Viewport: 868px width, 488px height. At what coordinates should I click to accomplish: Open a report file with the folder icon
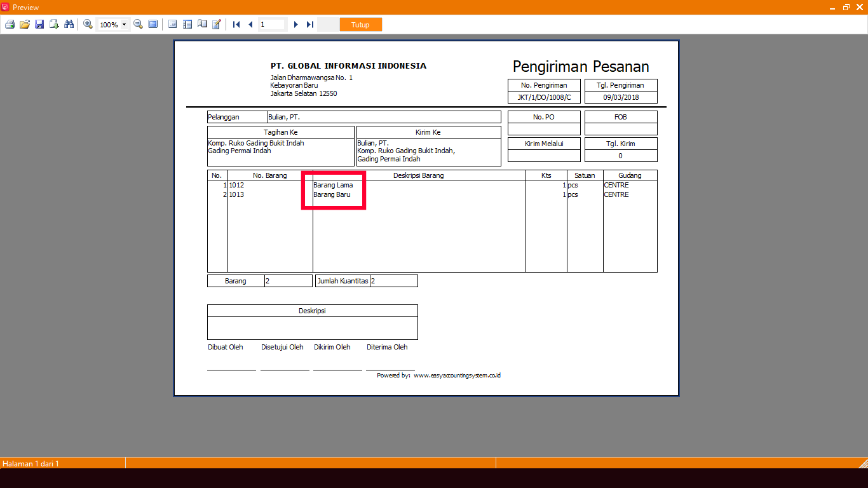point(25,25)
